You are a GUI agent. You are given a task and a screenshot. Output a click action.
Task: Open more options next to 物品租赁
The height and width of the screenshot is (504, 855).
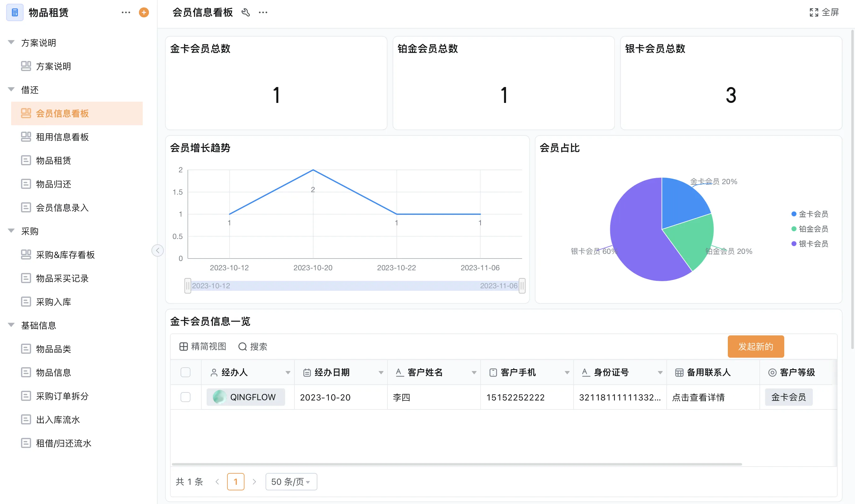(126, 13)
